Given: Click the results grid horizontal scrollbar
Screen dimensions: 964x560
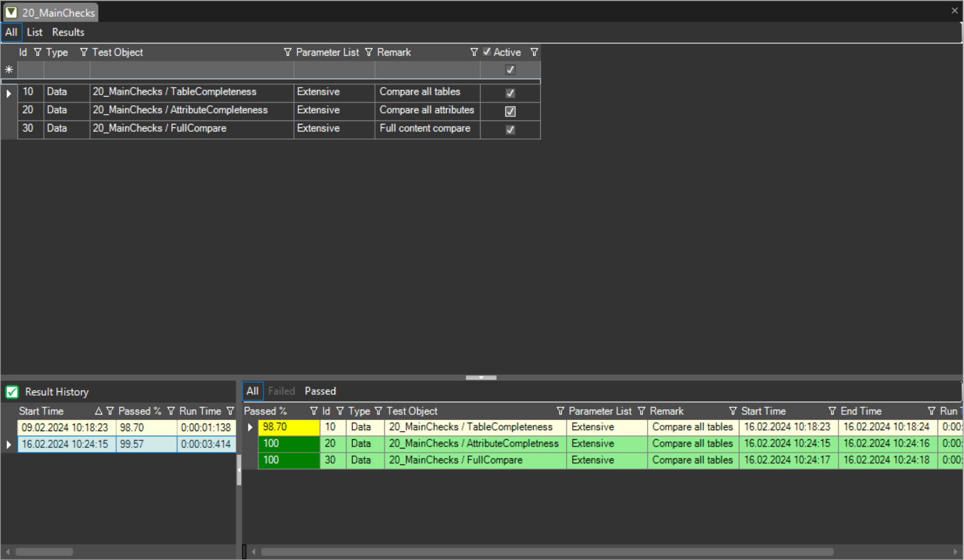Looking at the screenshot, I should coord(547,552).
